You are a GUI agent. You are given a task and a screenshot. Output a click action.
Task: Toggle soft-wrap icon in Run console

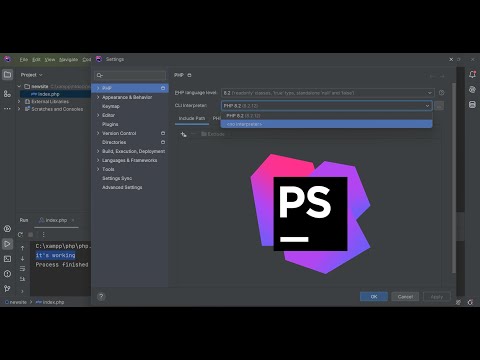click(22, 268)
